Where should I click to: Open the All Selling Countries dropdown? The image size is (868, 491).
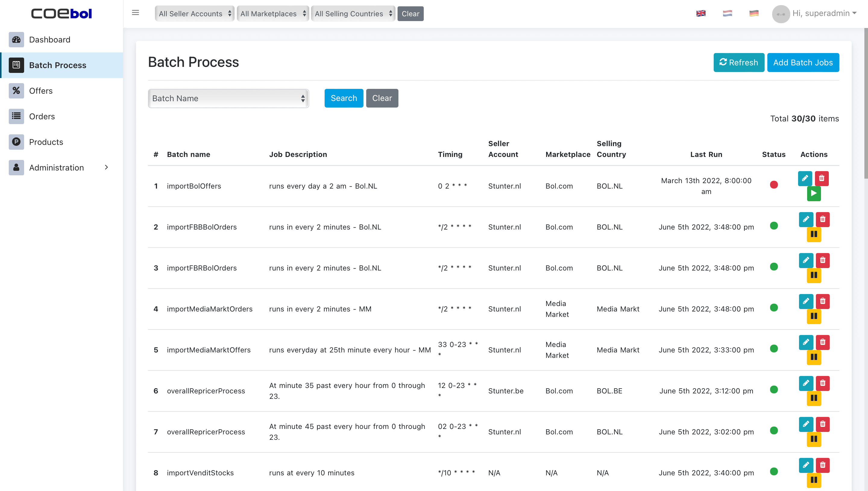click(x=353, y=14)
